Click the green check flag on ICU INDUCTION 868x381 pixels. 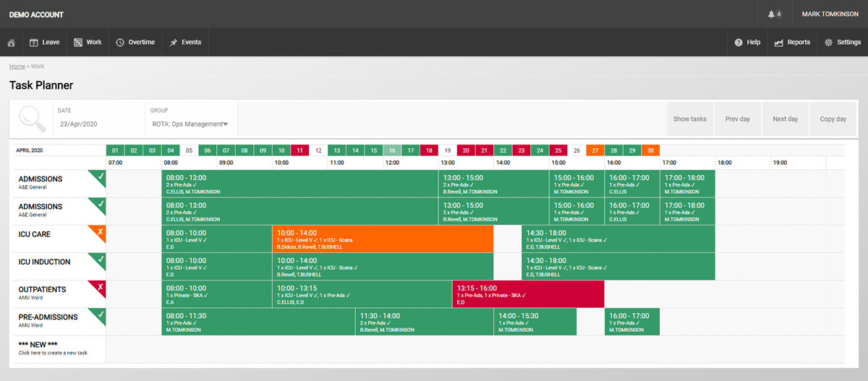point(99,260)
